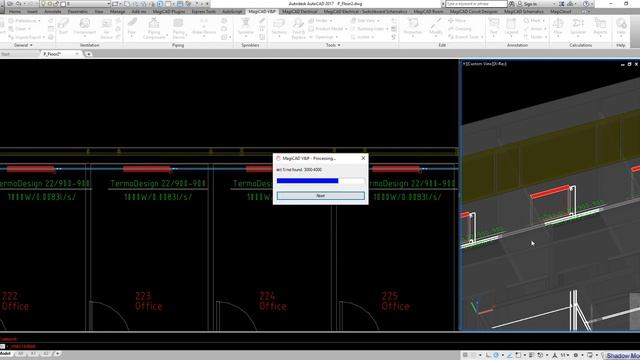Switch to the MagiCAD Schematics ribbon tab
The image size is (640, 360).
[524, 11]
